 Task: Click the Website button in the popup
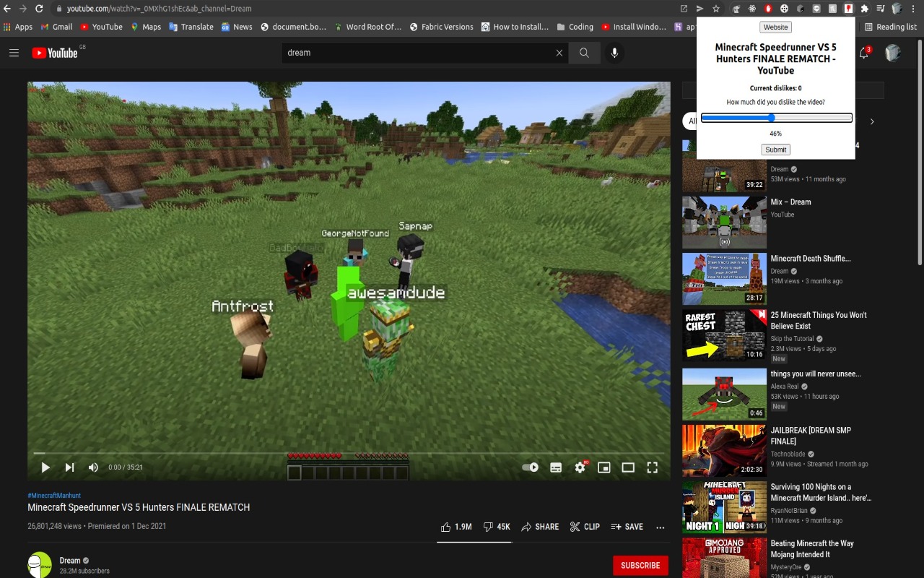pos(776,27)
